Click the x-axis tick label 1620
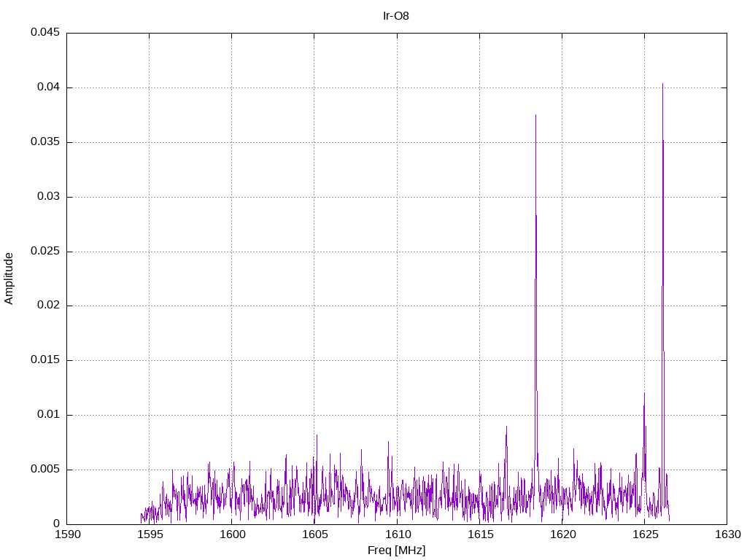Viewport: 747px width, 560px height. [x=562, y=534]
